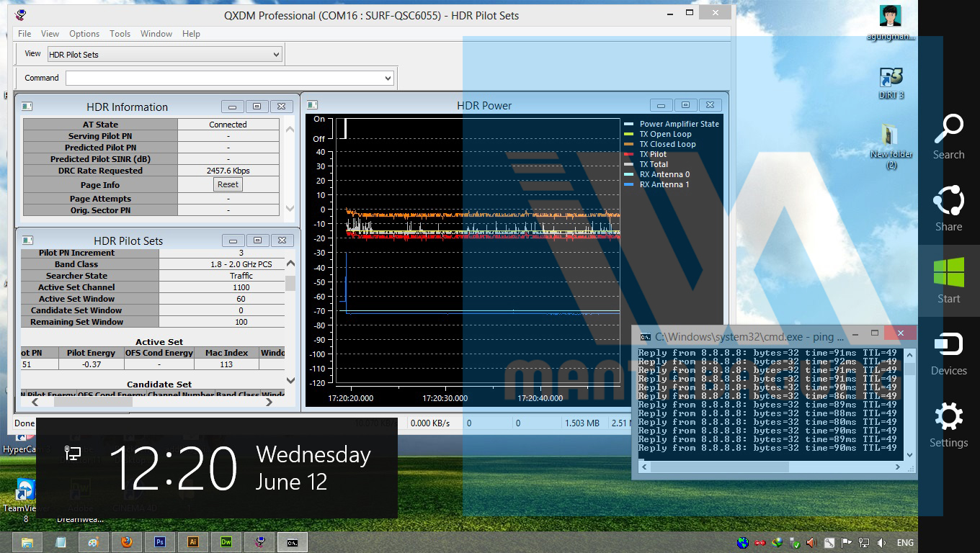The height and width of the screenshot is (553, 980).
Task: Open the Action Center flag tray icon
Action: pos(846,543)
